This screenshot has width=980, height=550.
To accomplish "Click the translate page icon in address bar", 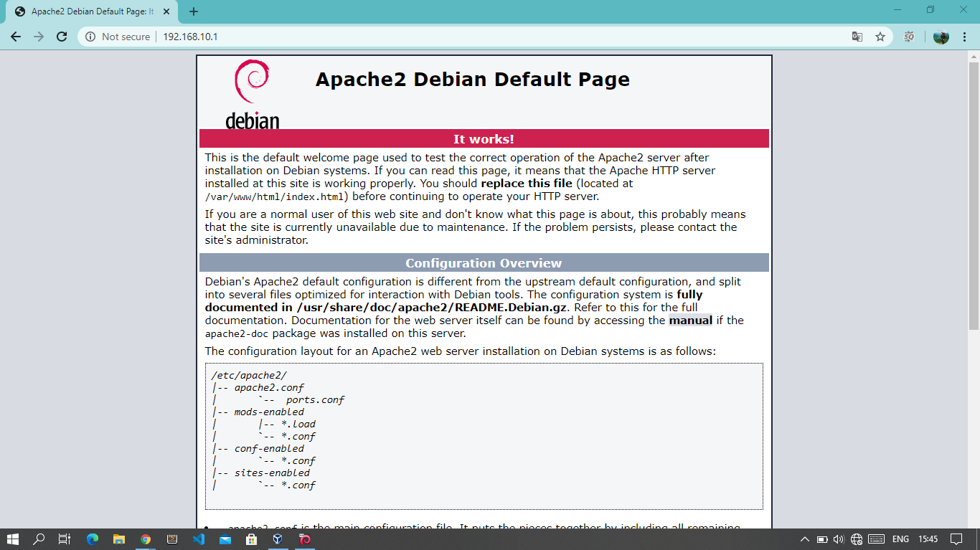I will pyautogui.click(x=857, y=37).
